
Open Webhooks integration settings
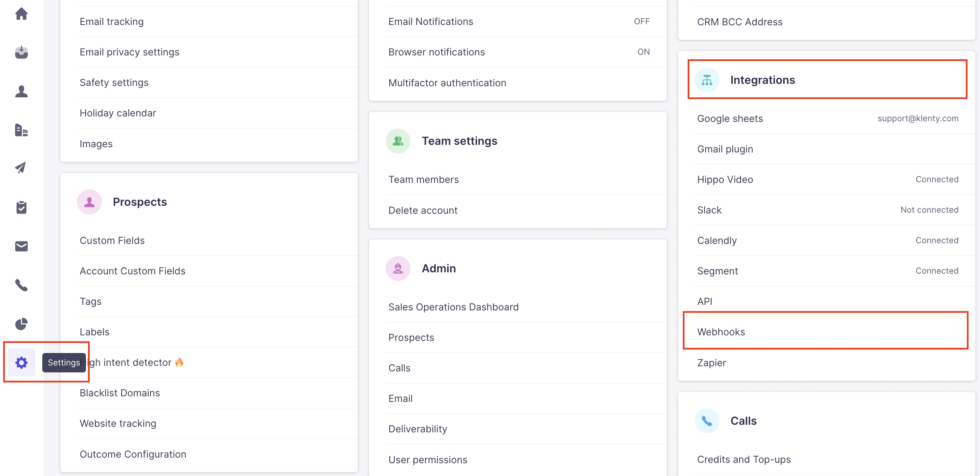(721, 332)
